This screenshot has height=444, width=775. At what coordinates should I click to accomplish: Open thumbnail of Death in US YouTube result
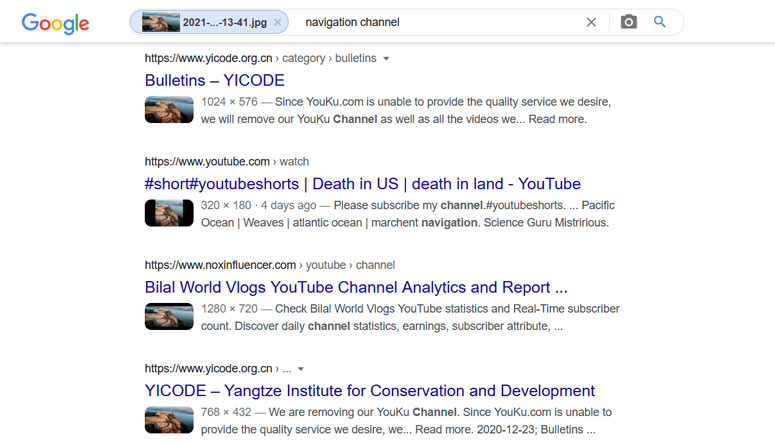[169, 213]
